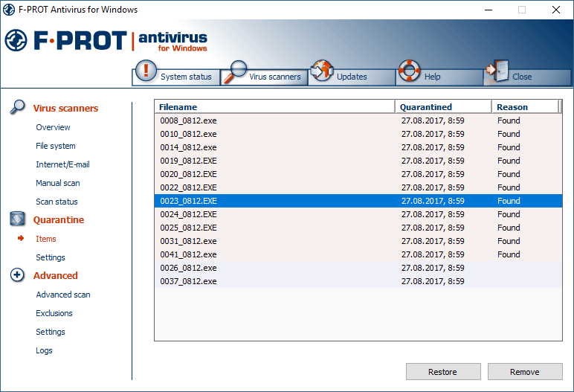Click the Virus scanners sidebar heading

[x=65, y=108]
